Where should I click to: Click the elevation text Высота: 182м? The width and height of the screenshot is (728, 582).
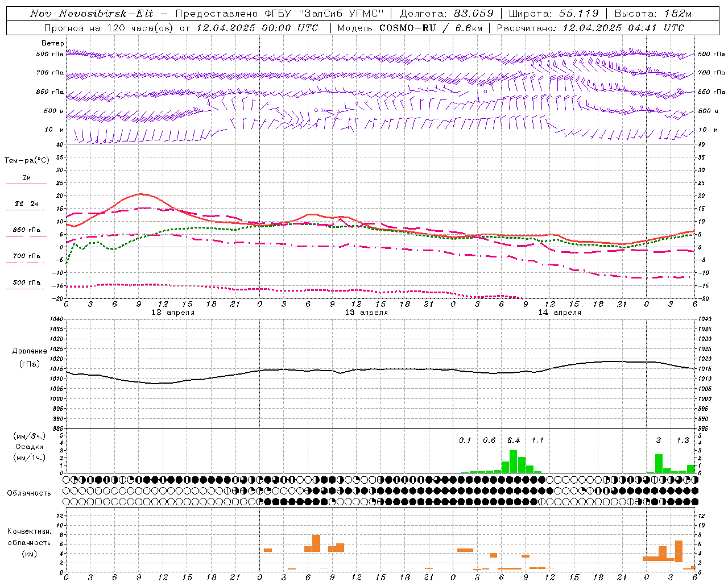653,14
